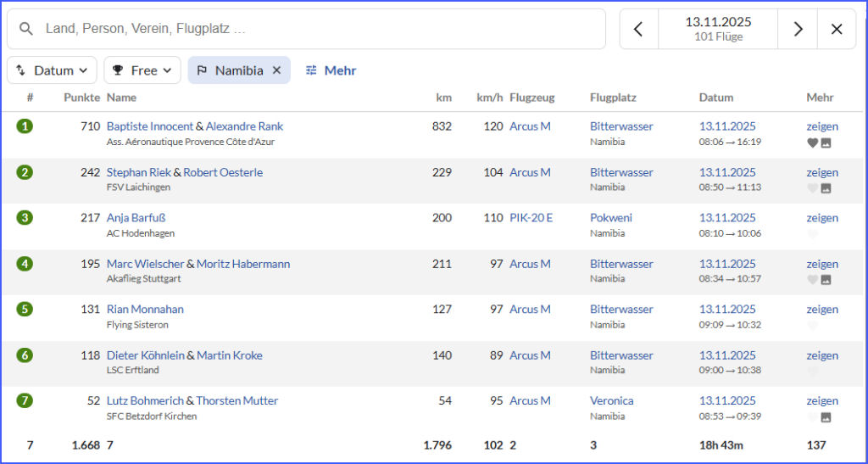Viewport: 868px width, 464px height.
Task: Click the image icon for Stephan Riek's flight
Action: click(x=826, y=188)
